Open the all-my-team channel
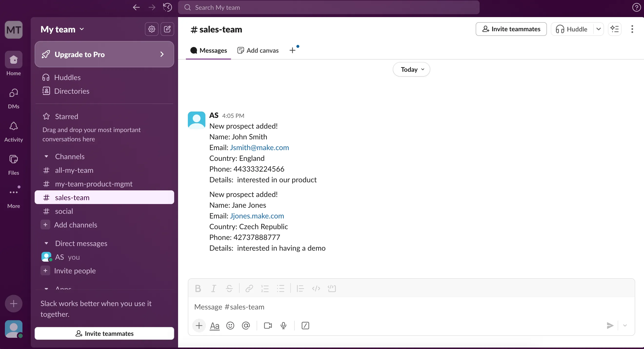The image size is (644, 349). (x=104, y=170)
